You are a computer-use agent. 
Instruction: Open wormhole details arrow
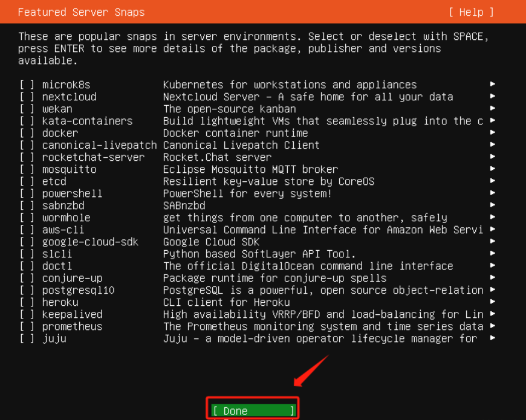tap(493, 216)
